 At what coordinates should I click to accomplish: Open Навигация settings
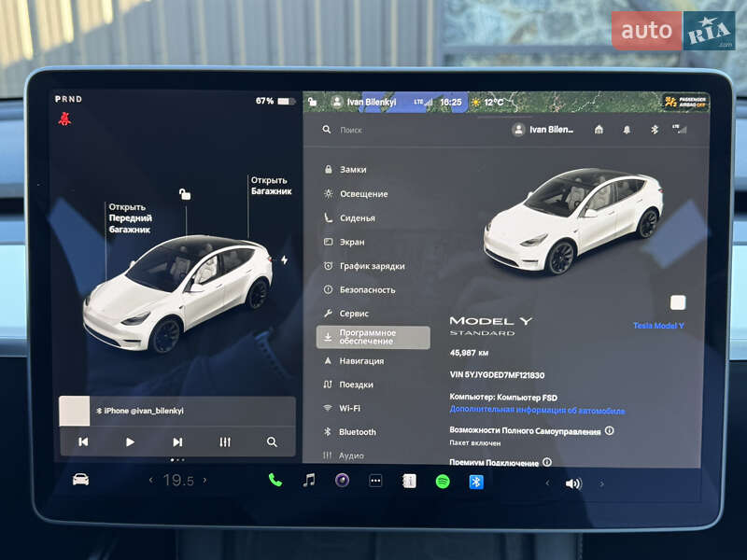click(x=355, y=361)
